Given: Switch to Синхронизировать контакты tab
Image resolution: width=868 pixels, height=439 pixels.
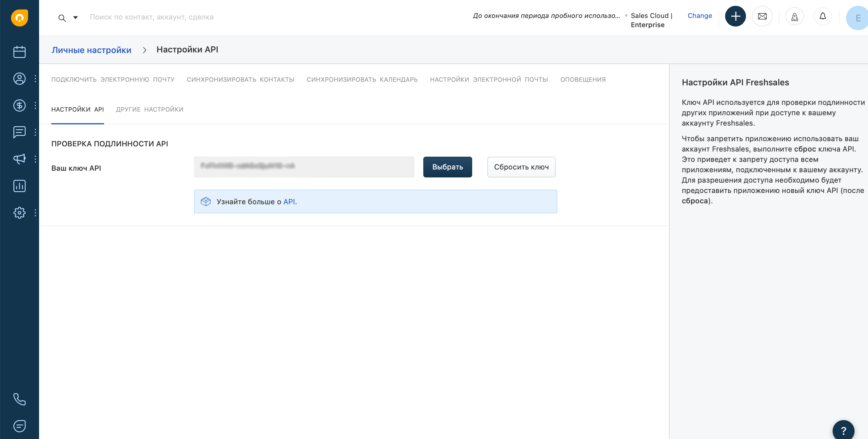Looking at the screenshot, I should coord(241,80).
